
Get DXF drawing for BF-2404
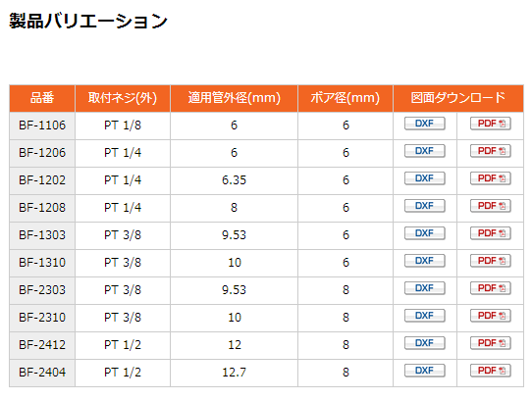(424, 371)
